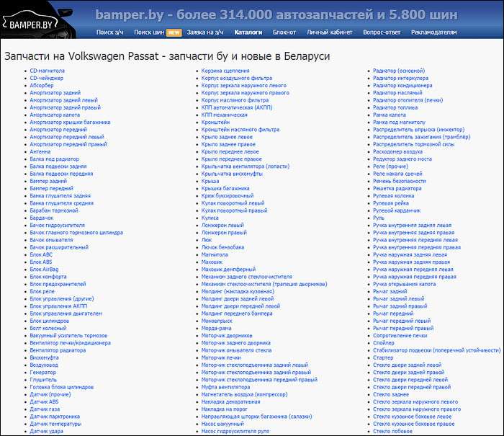Open the Лючок бензобака link
Viewport: 504px width, 436px height.
[x=222, y=247]
